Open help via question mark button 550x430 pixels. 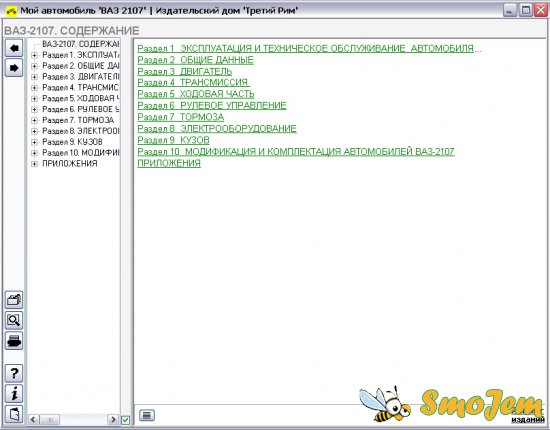pos(14,373)
